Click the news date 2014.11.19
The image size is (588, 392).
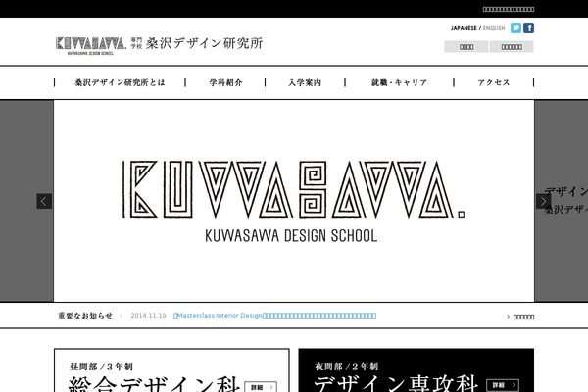pyautogui.click(x=148, y=316)
